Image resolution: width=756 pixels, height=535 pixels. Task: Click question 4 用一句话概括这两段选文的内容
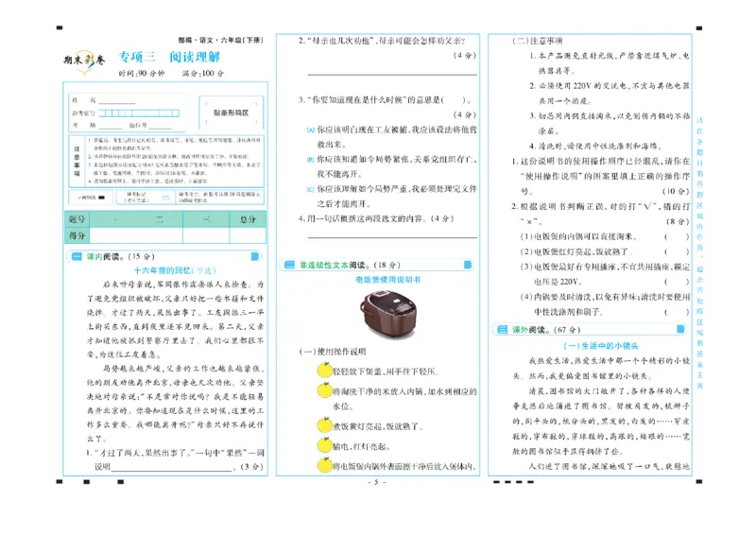(x=376, y=218)
